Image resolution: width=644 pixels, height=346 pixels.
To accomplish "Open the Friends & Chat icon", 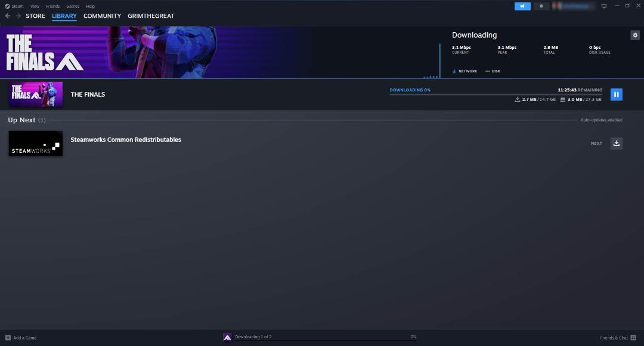I will coord(633,338).
